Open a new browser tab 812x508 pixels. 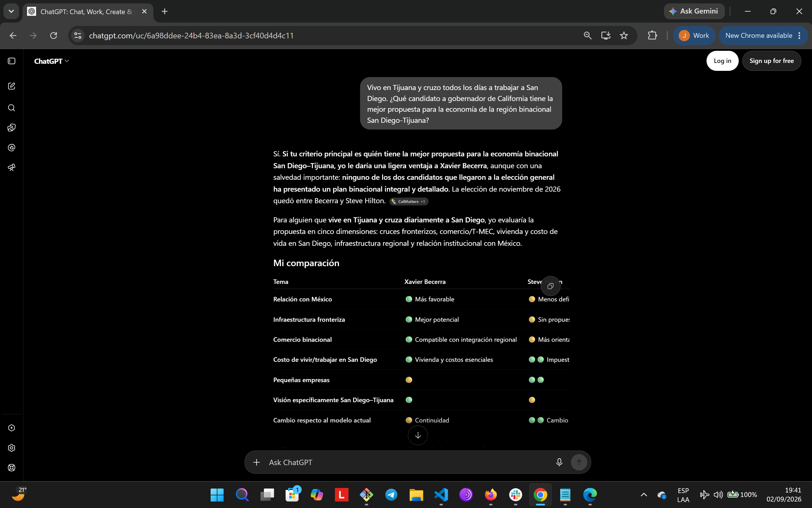pos(164,11)
